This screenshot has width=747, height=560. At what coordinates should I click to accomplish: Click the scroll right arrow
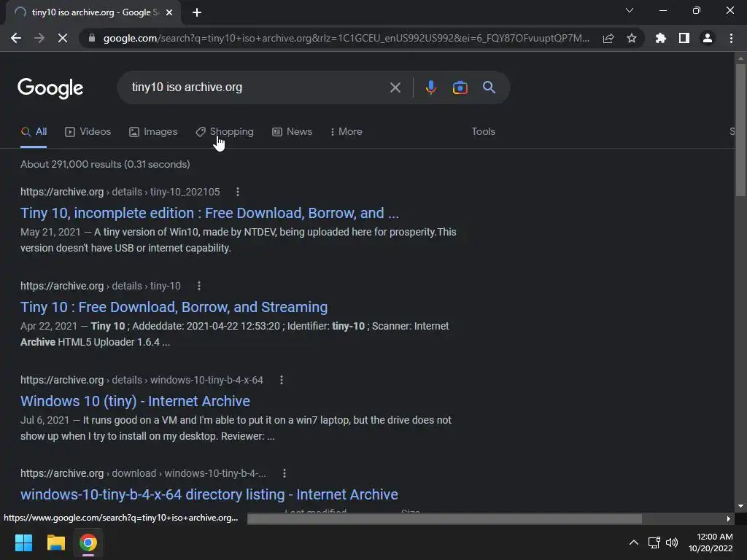click(x=729, y=518)
